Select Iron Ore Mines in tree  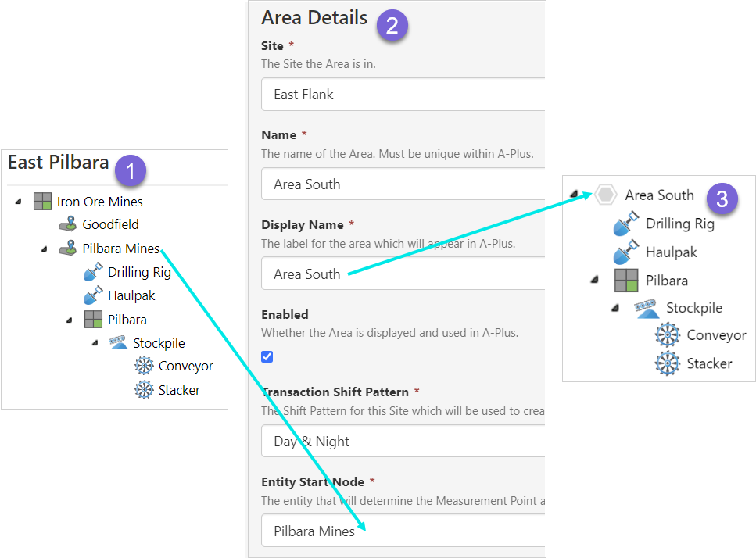[x=100, y=202]
